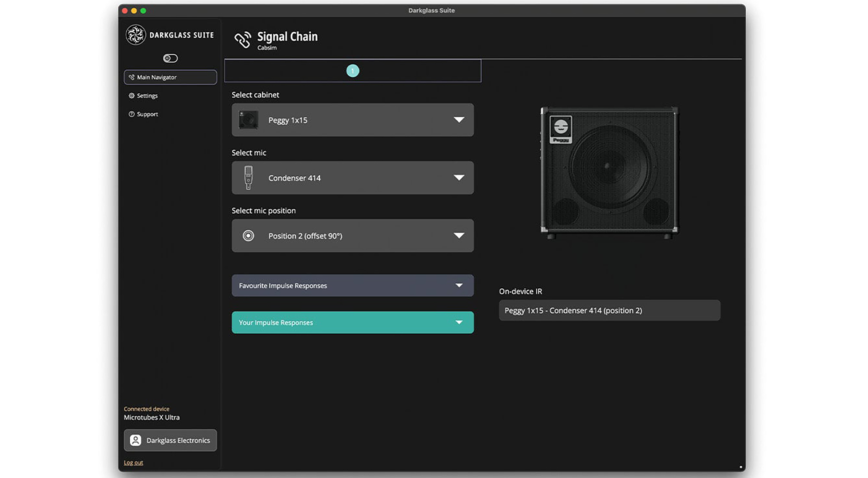Screen dimensions: 868x478
Task: Click the Darkglass Suite logo icon
Action: pyautogui.click(x=135, y=35)
